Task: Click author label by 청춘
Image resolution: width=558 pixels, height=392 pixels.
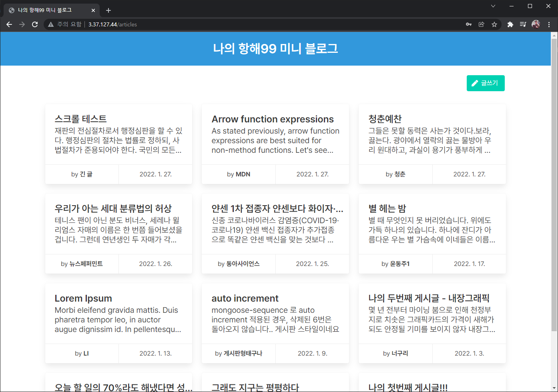Action: (395, 174)
